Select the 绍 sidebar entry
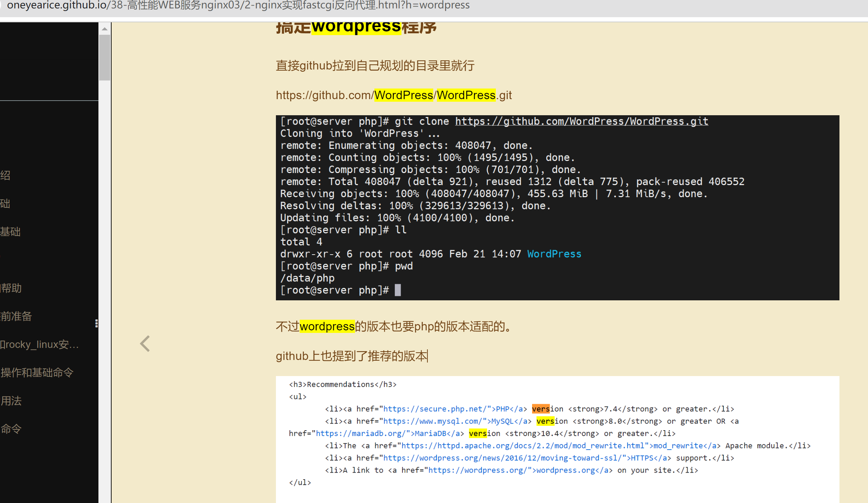The image size is (868, 503). 5,175
